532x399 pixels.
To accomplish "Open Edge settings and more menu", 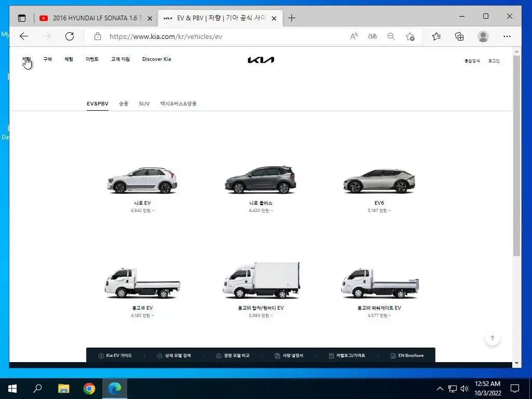I will point(507,36).
